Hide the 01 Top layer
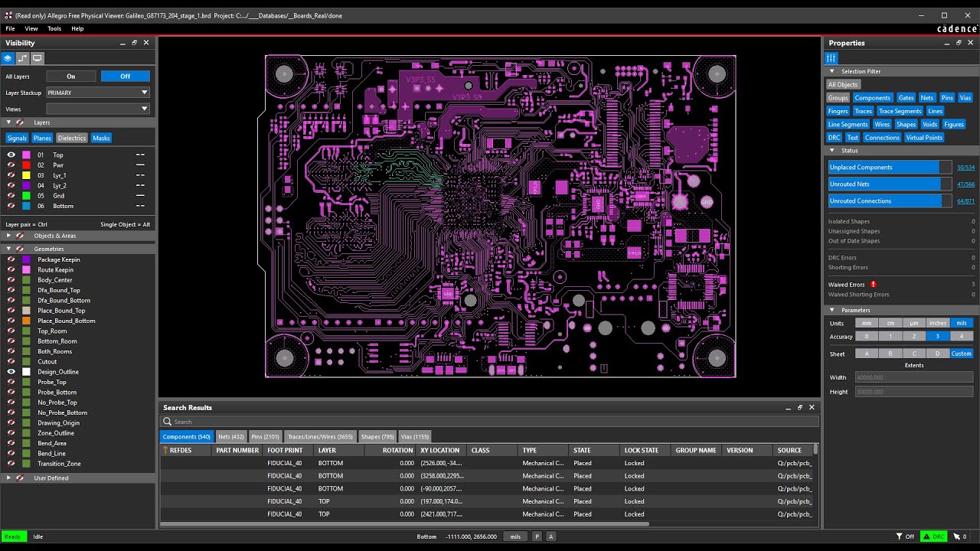980x551 pixels. coord(11,155)
